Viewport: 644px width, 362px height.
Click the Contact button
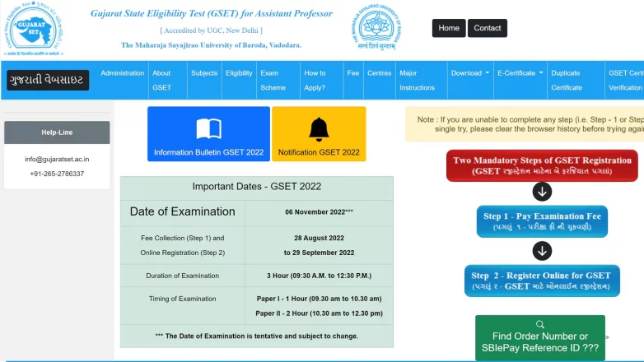click(x=487, y=28)
